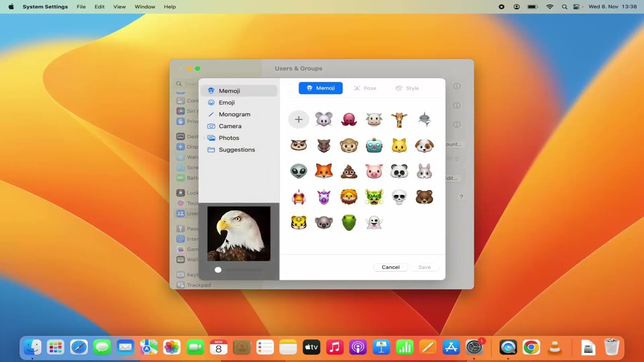644x362 pixels.
Task: Select the pig Memoji
Action: click(x=374, y=171)
